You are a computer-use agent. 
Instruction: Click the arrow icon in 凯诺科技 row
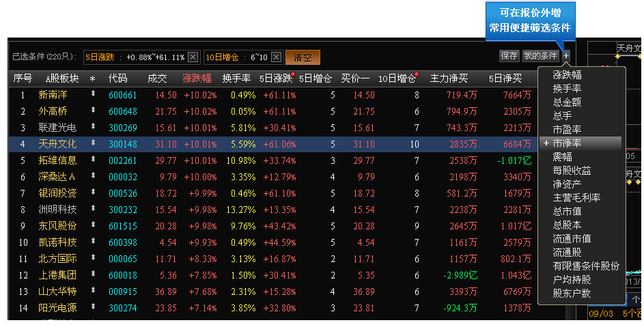coord(94,241)
